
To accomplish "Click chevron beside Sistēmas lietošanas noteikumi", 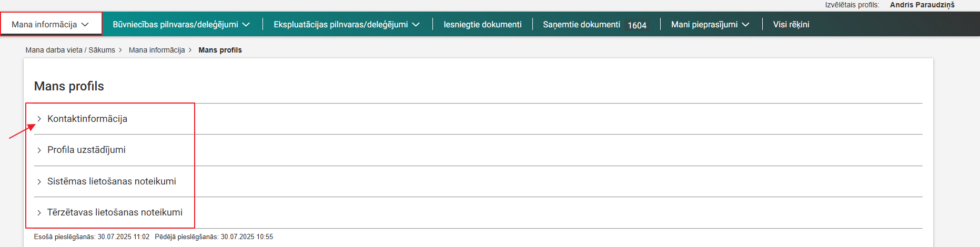I will (x=39, y=182).
